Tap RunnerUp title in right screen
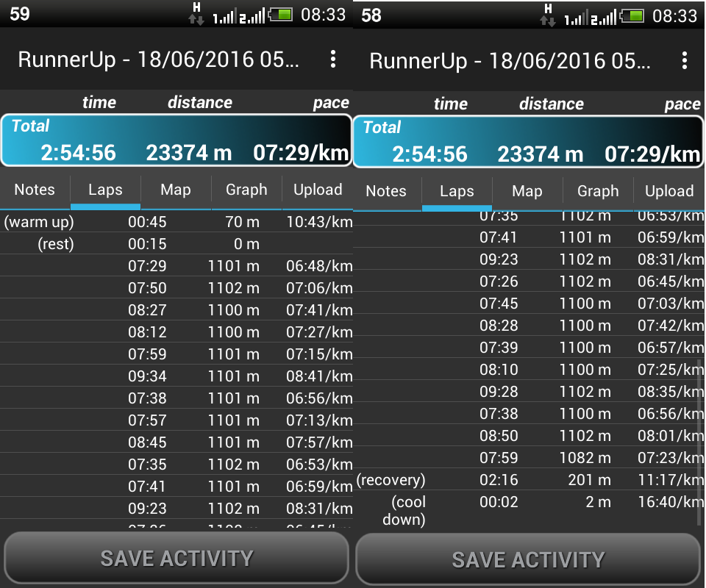Viewport: 706px width, 588px height. click(510, 61)
